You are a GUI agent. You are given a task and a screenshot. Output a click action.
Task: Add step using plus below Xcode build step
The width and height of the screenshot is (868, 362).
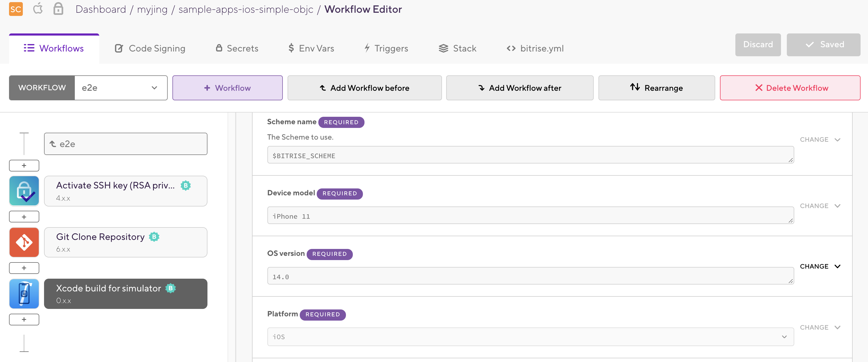(24, 319)
